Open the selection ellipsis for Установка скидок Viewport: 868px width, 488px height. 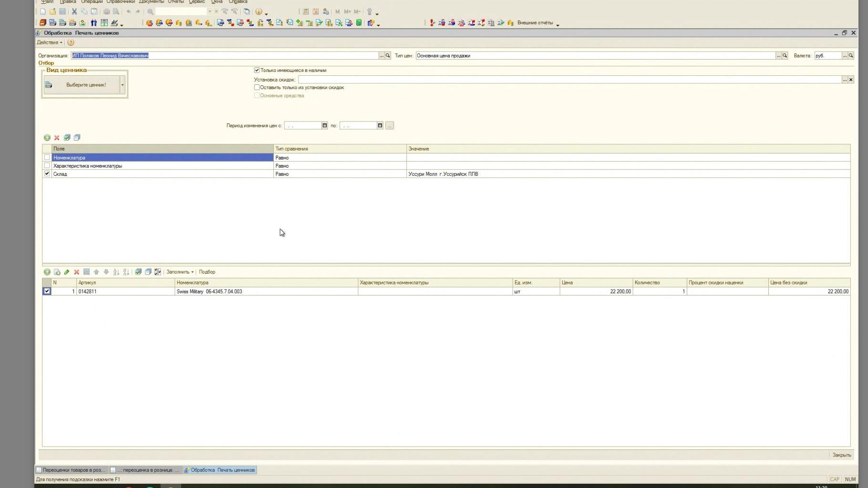coord(845,80)
